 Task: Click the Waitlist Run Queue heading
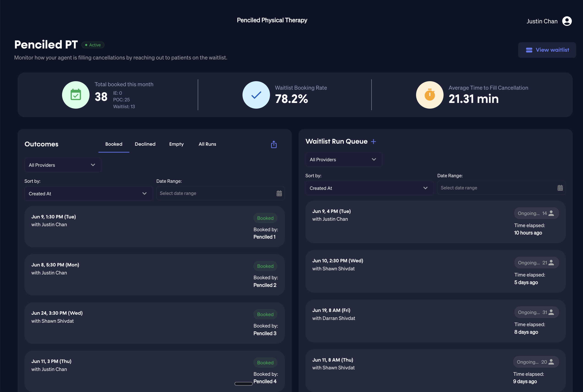pyautogui.click(x=336, y=142)
